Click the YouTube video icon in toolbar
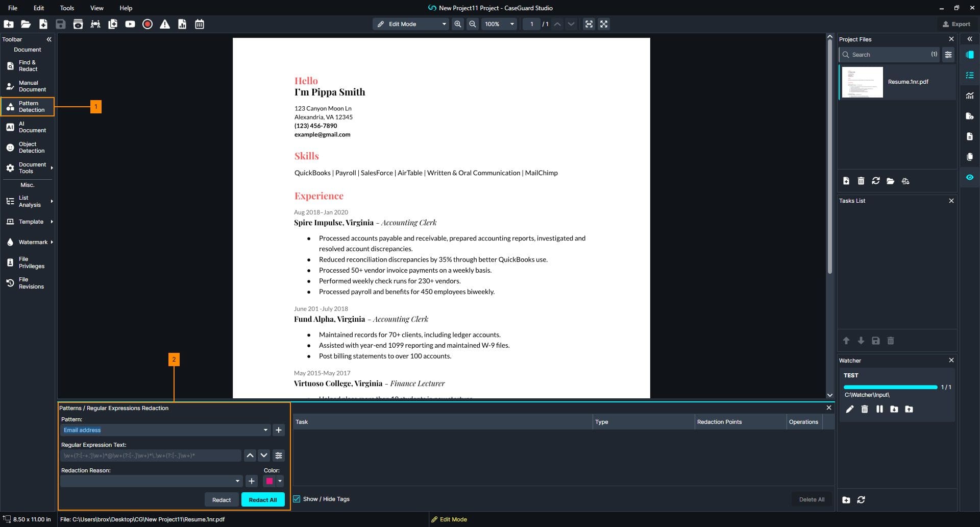This screenshot has height=527, width=980. click(x=130, y=24)
